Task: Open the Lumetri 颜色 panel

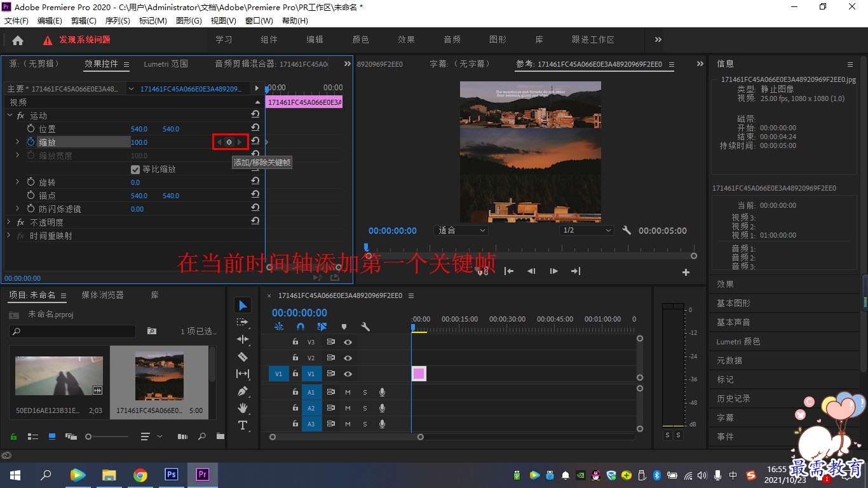Action: click(x=738, y=341)
